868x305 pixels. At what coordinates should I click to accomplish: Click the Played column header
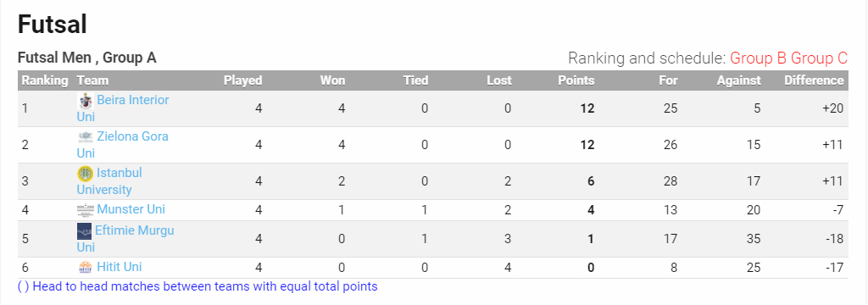tap(242, 80)
